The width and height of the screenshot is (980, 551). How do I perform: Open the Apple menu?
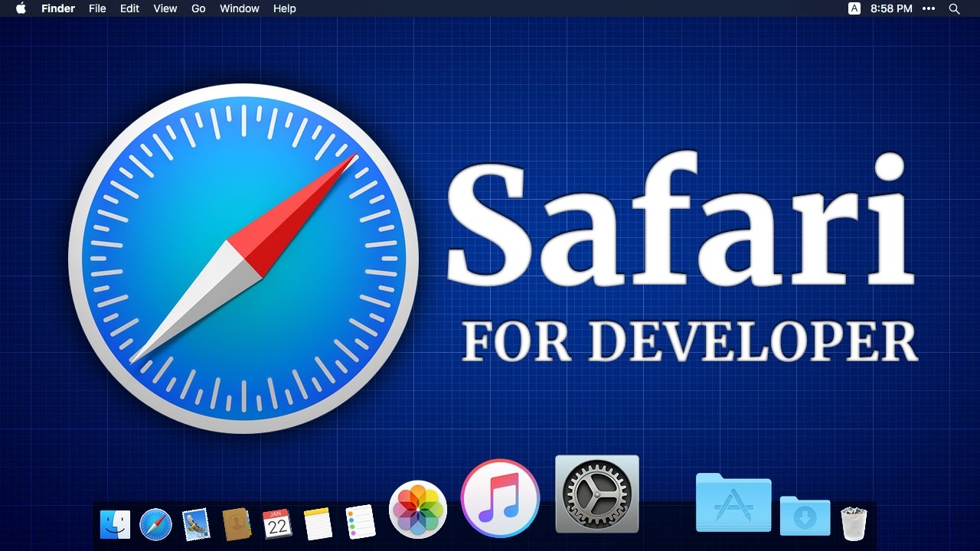tap(21, 8)
